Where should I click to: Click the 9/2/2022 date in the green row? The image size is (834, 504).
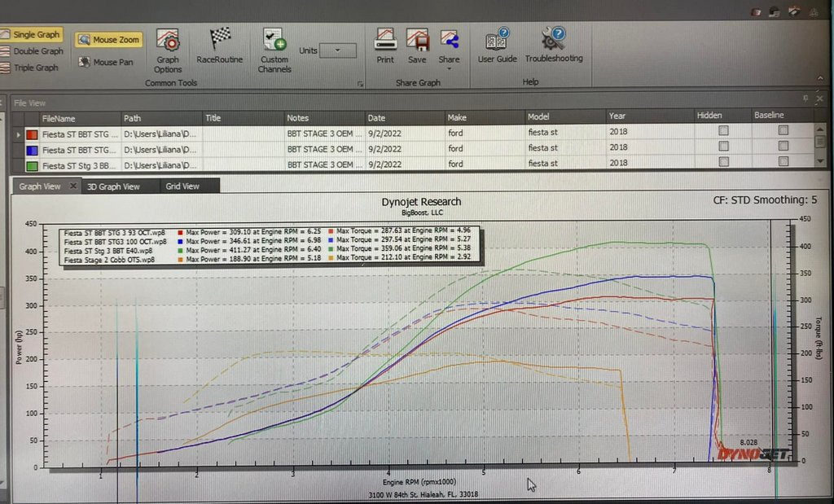[x=405, y=164]
